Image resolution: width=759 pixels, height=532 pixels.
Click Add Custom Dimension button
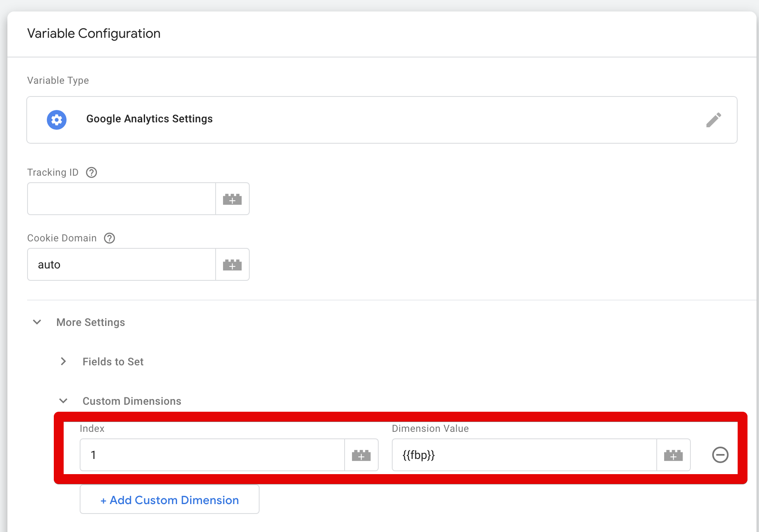tap(170, 500)
